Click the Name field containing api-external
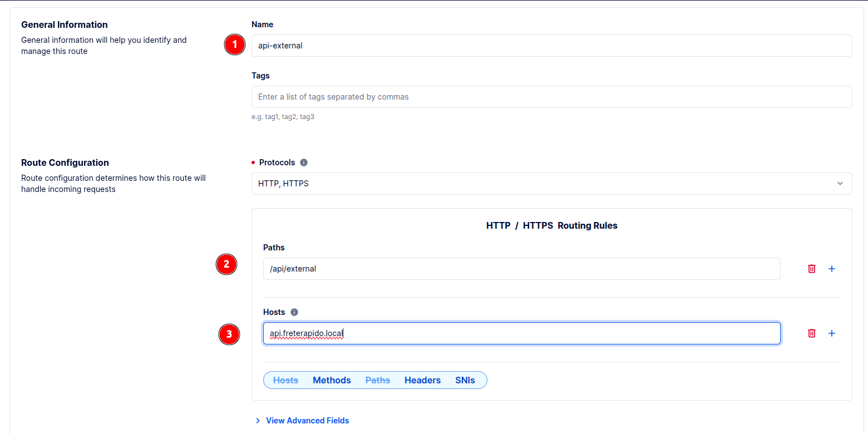Viewport: 868px width, 434px height. [x=551, y=46]
